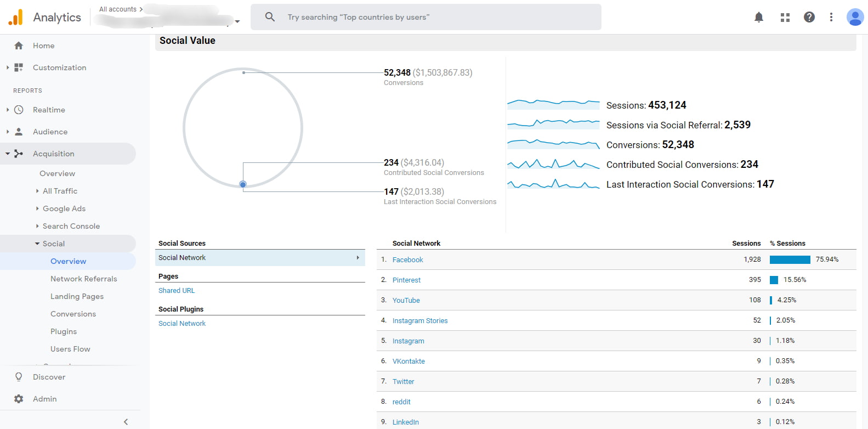Click the 147 Last Interaction value
Viewport: 868px width, 429px height.
[x=391, y=191]
